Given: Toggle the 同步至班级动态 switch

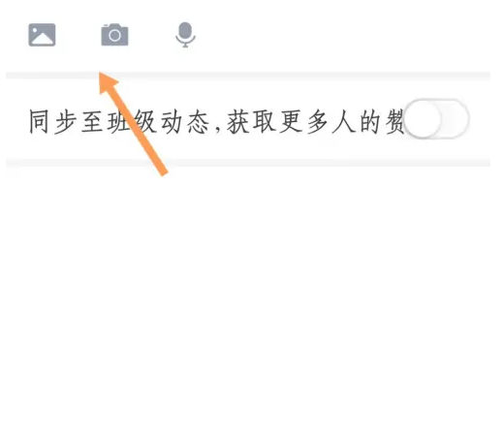Looking at the screenshot, I should pos(436,119).
